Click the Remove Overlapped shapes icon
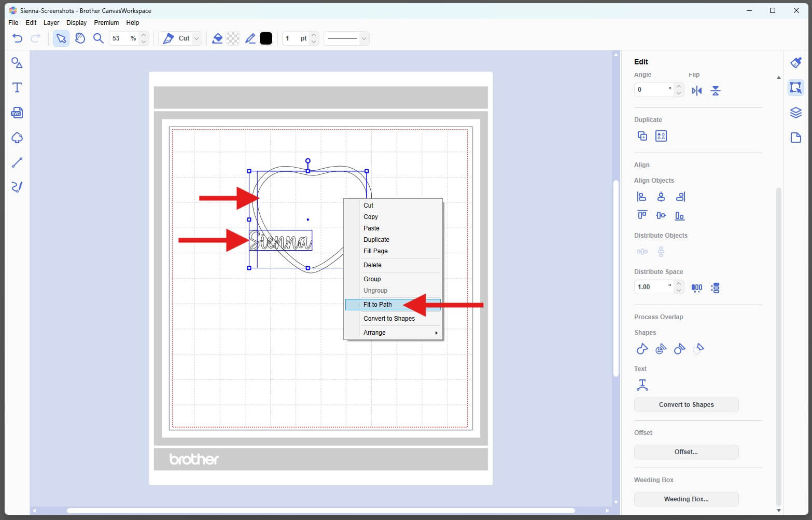This screenshot has width=812, height=520. coord(698,349)
